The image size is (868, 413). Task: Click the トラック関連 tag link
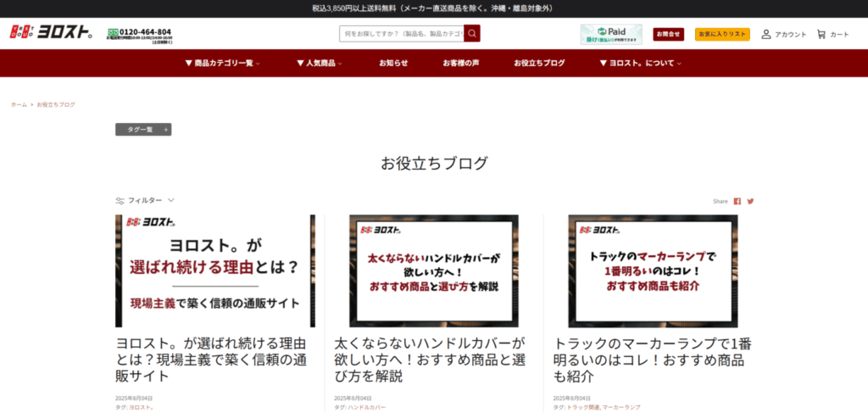[583, 407]
